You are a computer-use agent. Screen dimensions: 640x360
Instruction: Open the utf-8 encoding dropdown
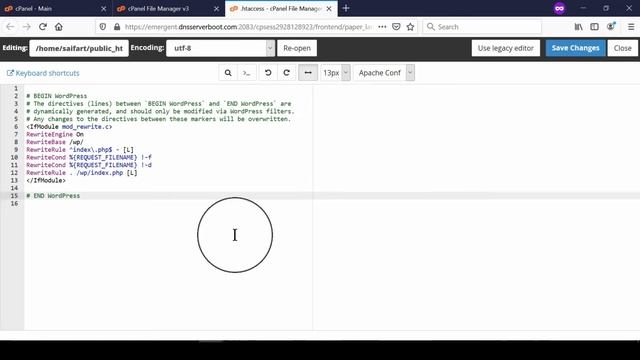click(220, 48)
